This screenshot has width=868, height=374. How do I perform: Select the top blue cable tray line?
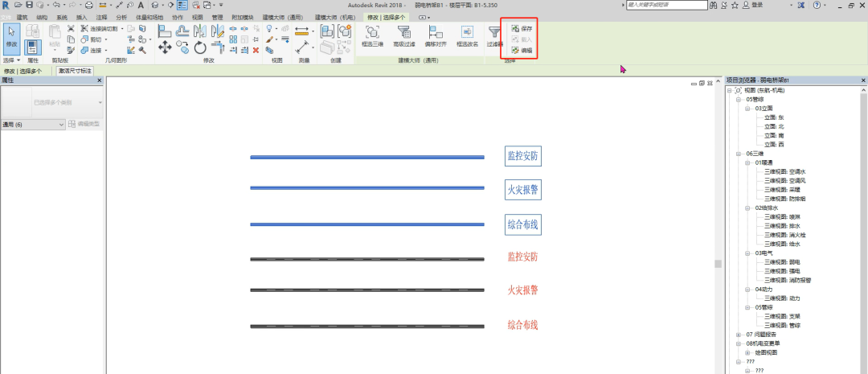point(367,158)
